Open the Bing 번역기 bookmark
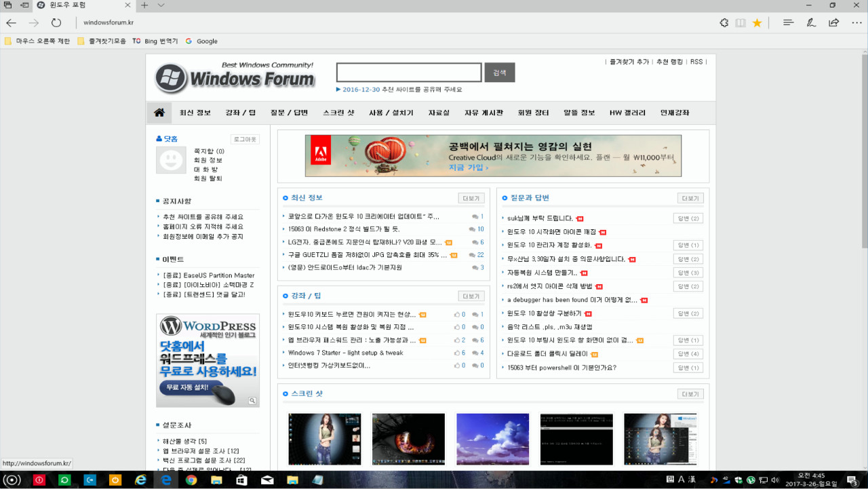Screen dimensions: 868x489 point(155,41)
